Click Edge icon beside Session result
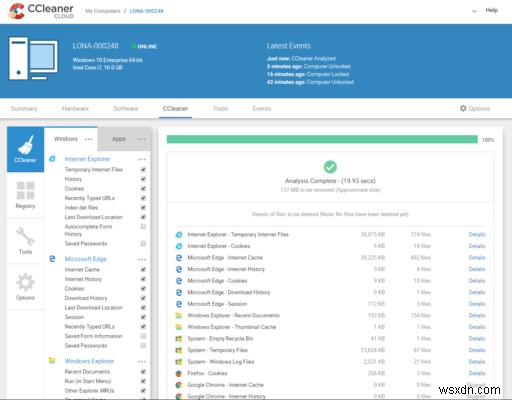Viewport: 512px width, 400px height. (x=179, y=304)
